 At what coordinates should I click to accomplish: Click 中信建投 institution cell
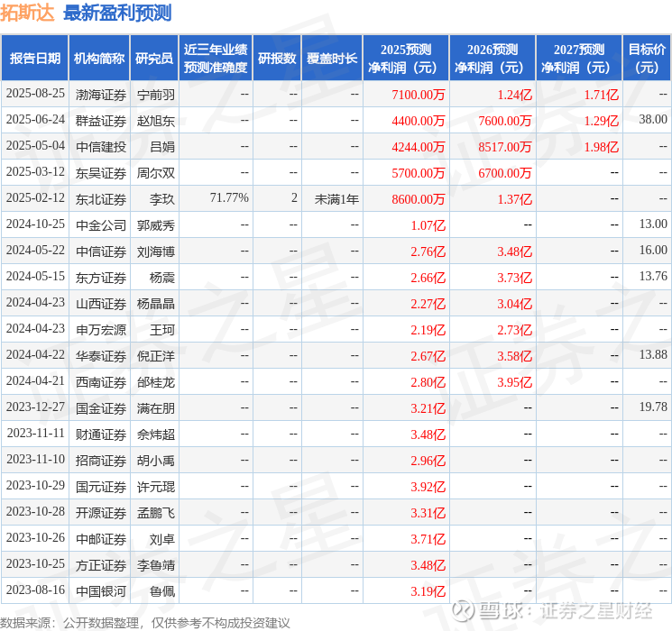pyautogui.click(x=101, y=147)
